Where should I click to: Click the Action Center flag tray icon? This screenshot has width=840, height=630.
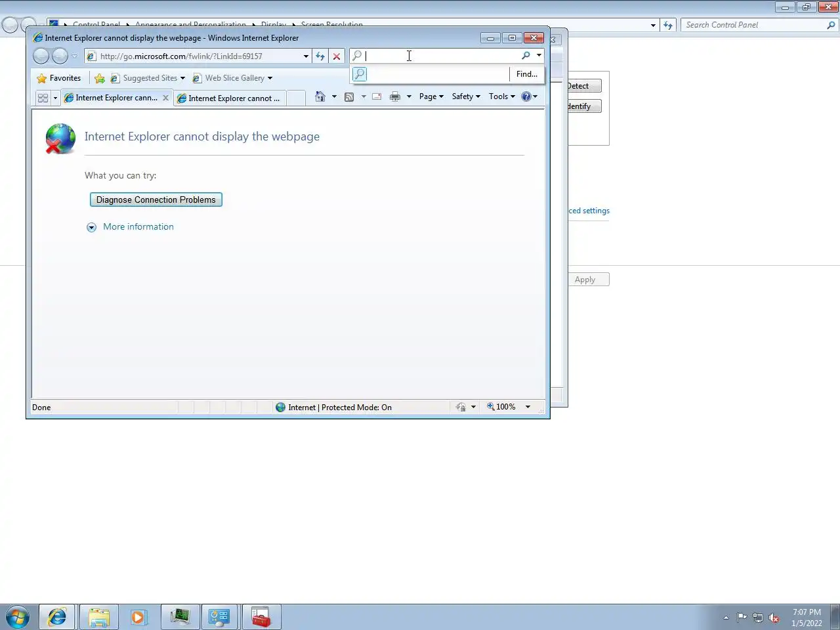coord(742,618)
